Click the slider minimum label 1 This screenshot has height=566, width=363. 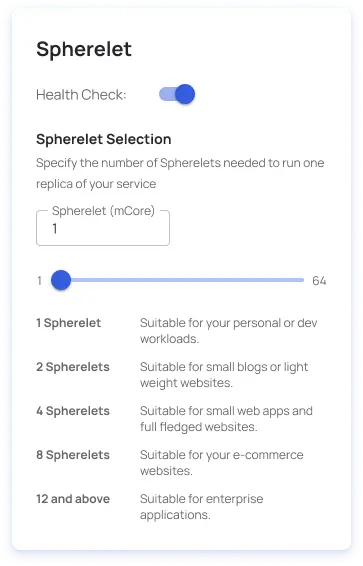39,281
